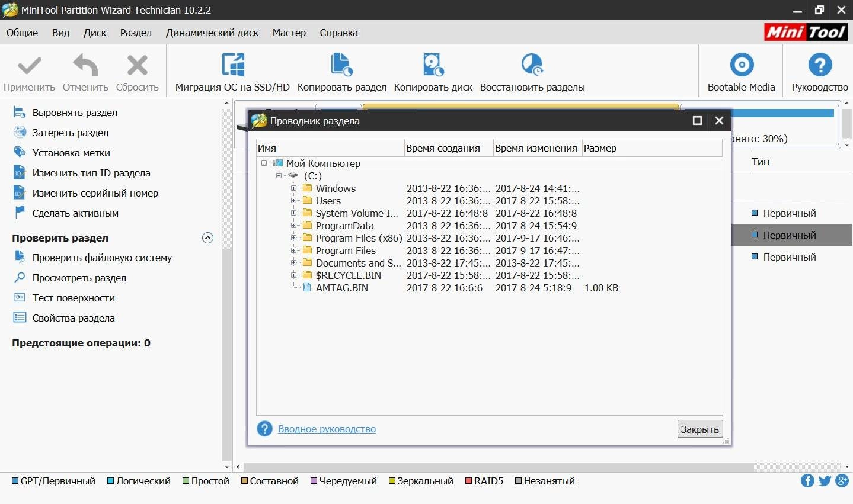The width and height of the screenshot is (853, 504).
Task: Start Восстановить разделы wizard
Action: pos(532,72)
